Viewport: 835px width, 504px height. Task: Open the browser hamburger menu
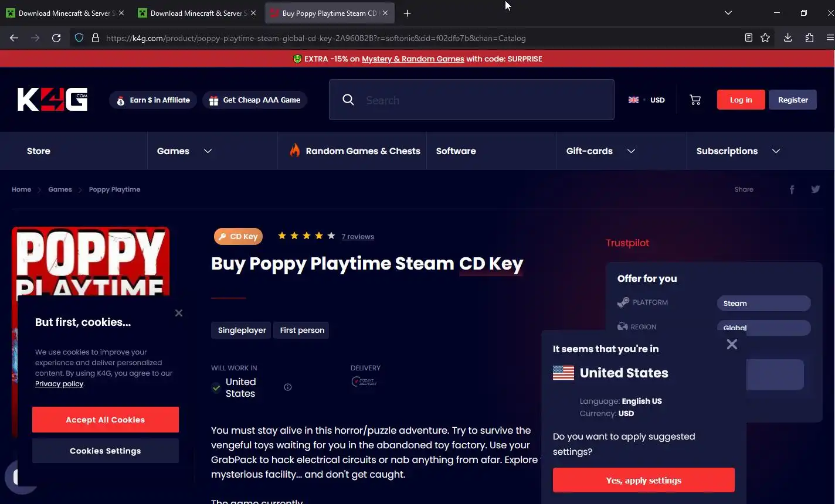[x=830, y=38]
